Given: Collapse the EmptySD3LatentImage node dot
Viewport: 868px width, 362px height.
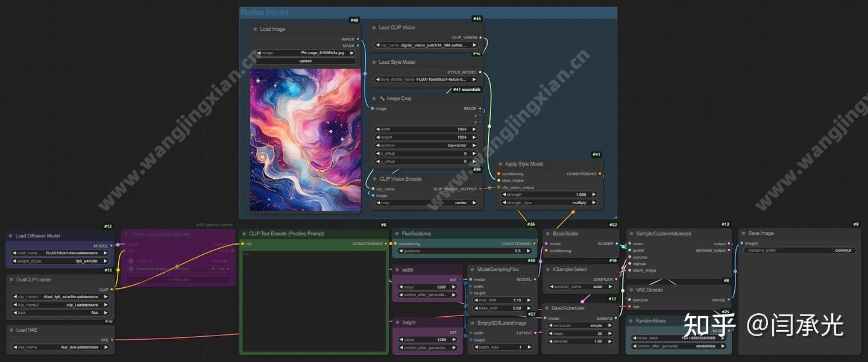Looking at the screenshot, I should 473,323.
